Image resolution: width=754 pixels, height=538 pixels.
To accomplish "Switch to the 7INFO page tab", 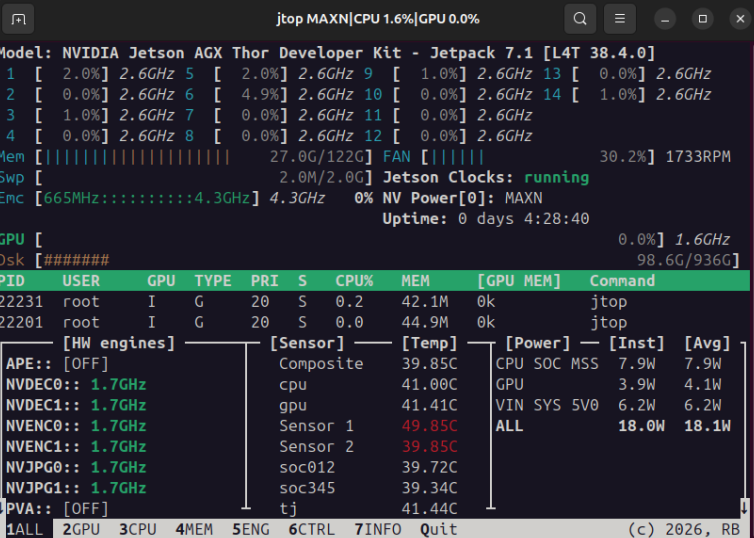I will pyautogui.click(x=377, y=529).
